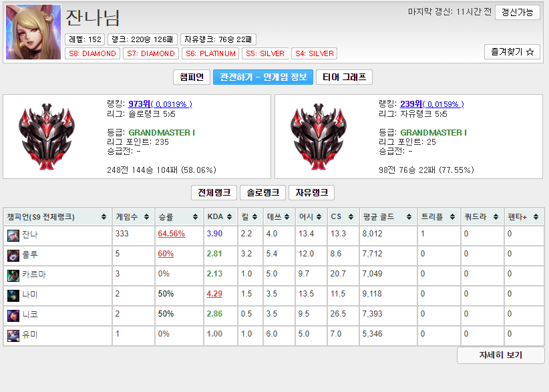Click the 자세히 보기 button
The height and width of the screenshot is (392, 549).
click(x=500, y=355)
